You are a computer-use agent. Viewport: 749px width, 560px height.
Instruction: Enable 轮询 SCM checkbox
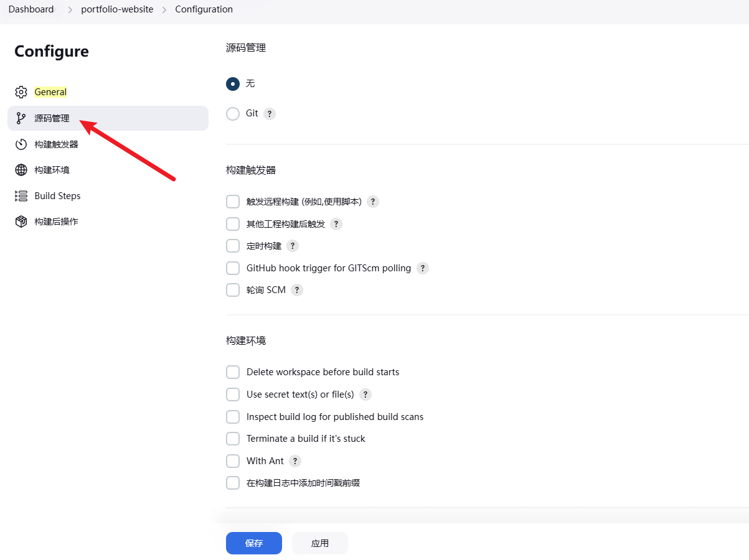coord(233,290)
